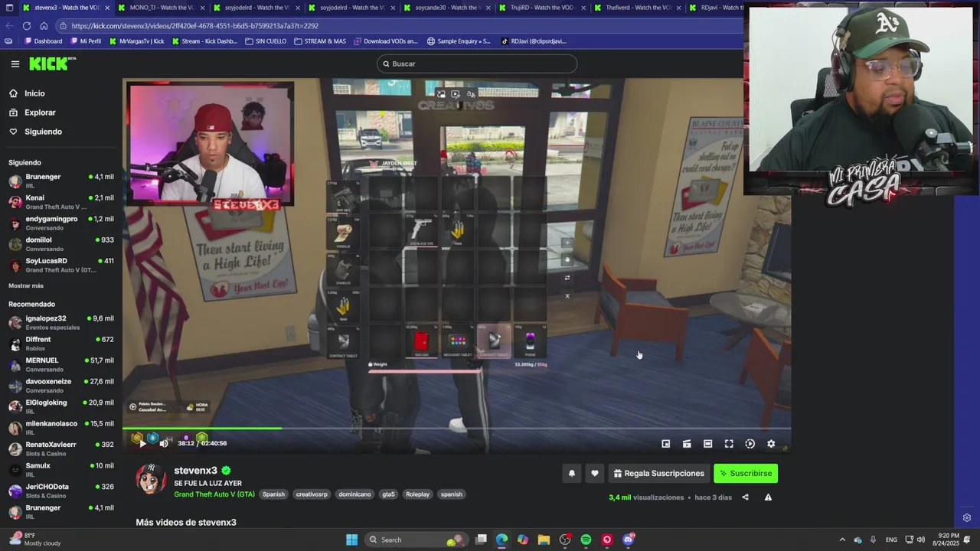Click Regala Suscripciones button
Image resolution: width=980 pixels, height=551 pixels.
tap(658, 474)
